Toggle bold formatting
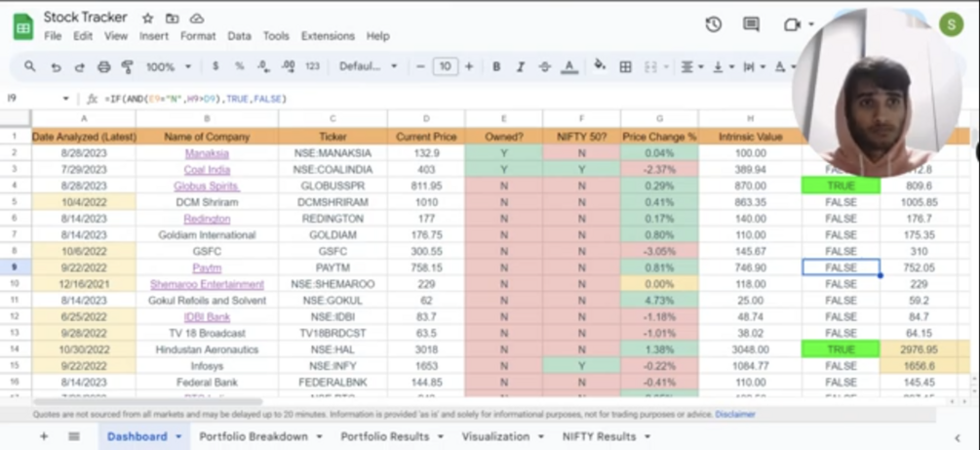The height and width of the screenshot is (450, 980). click(496, 66)
